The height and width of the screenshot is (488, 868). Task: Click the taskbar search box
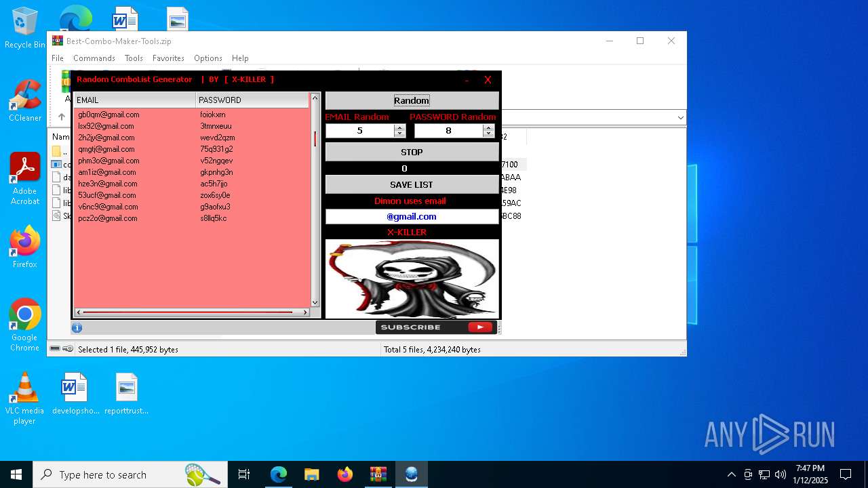[130, 474]
